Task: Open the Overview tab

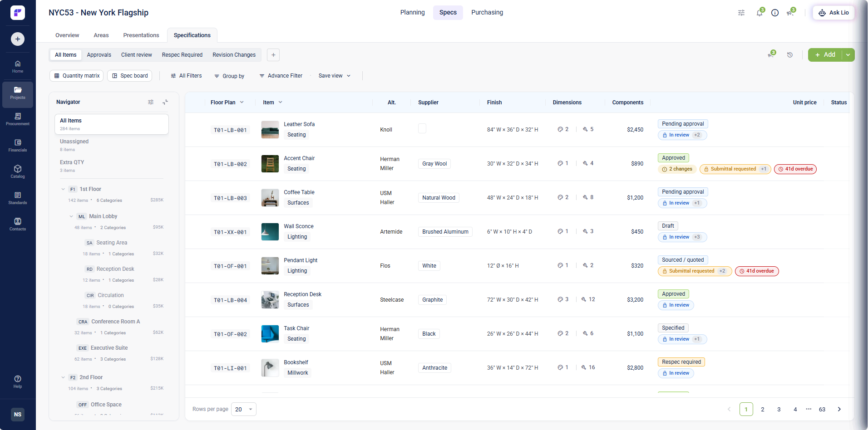Action: [67, 35]
